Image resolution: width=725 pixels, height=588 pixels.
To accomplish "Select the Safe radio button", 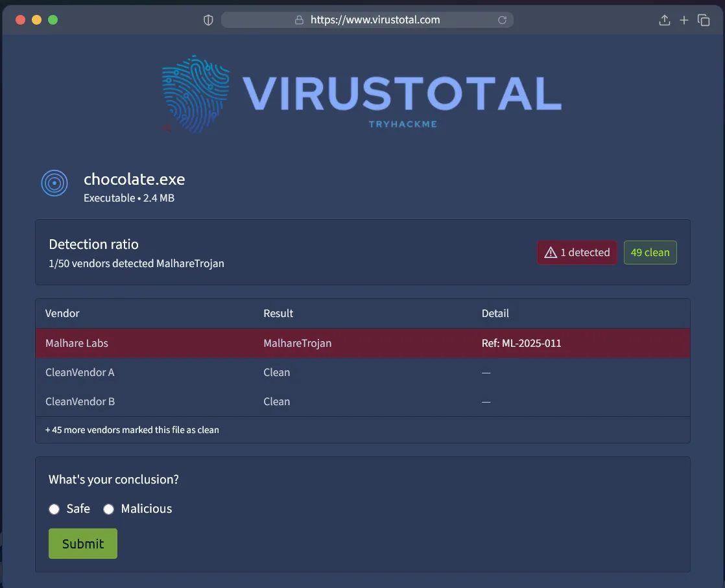I will pyautogui.click(x=54, y=509).
